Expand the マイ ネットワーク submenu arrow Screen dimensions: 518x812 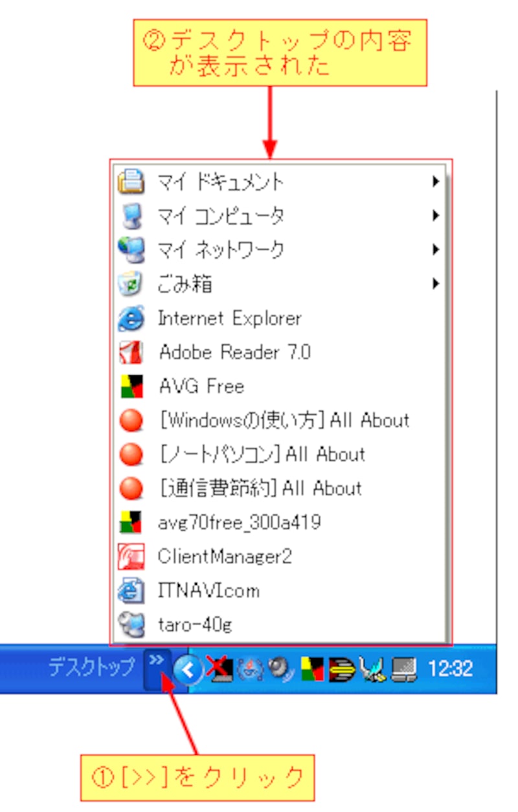click(x=436, y=250)
